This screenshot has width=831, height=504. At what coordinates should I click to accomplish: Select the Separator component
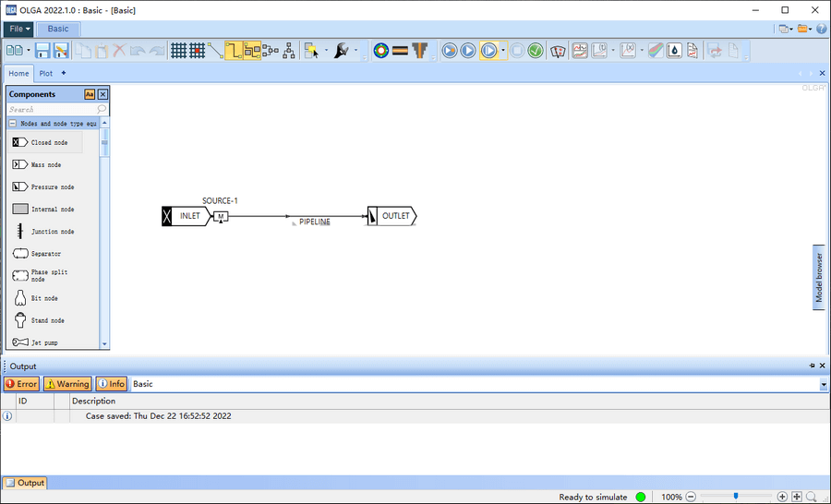[48, 254]
